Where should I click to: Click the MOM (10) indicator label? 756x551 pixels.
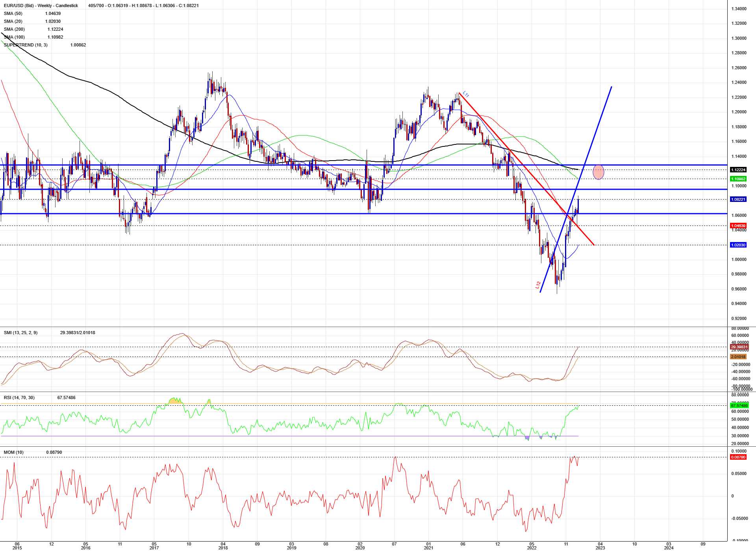point(13,452)
